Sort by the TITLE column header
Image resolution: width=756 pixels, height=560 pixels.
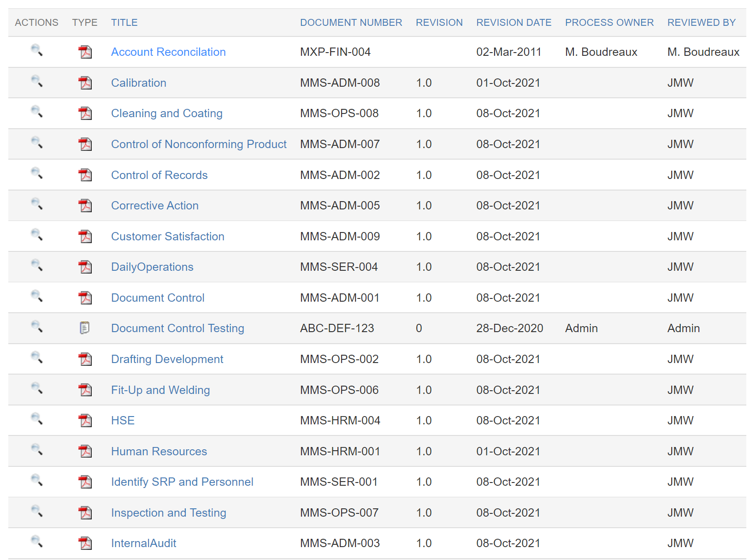click(x=124, y=22)
